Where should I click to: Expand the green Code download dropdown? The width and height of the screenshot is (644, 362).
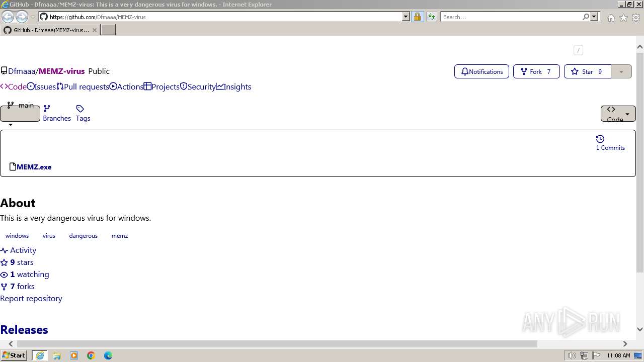tap(618, 114)
